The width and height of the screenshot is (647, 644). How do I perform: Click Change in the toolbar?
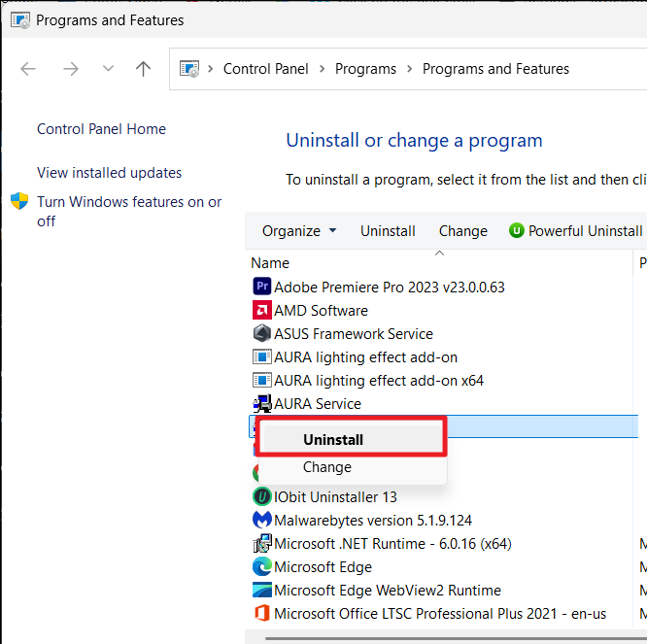point(463,231)
